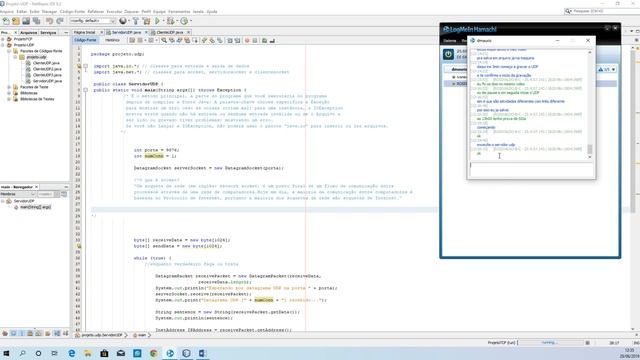Screen dimensions: 640x360
Task: Expand the ProjetoTCP project node
Action: click(x=3, y=39)
